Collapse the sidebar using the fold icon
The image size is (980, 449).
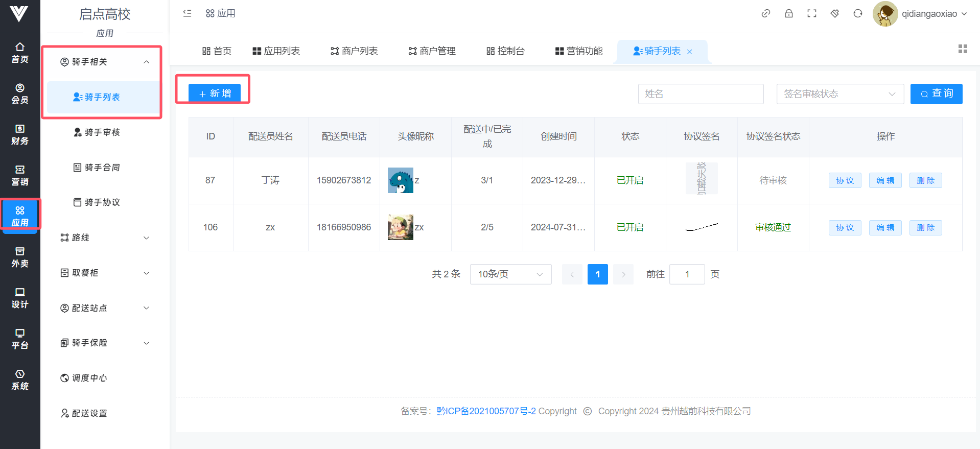(x=187, y=14)
